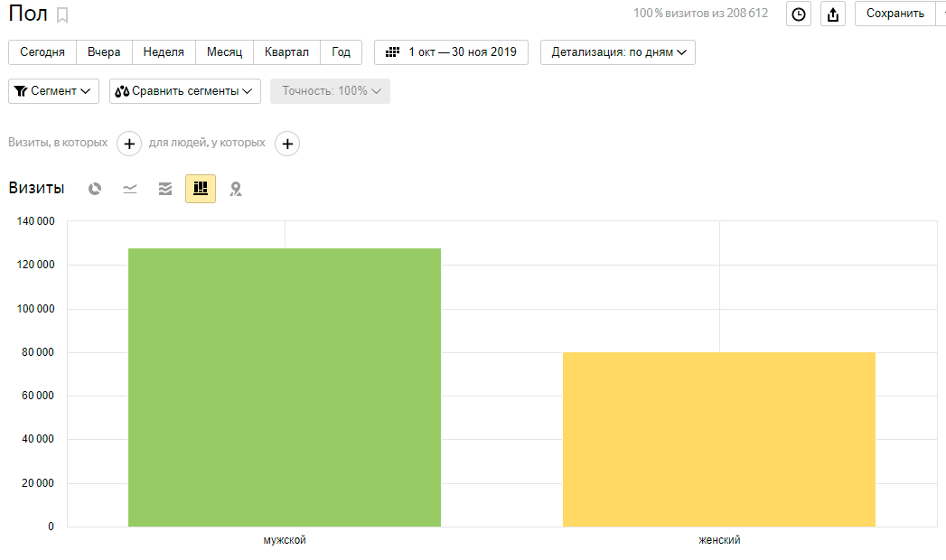Select the stacked area chart icon

(x=165, y=189)
